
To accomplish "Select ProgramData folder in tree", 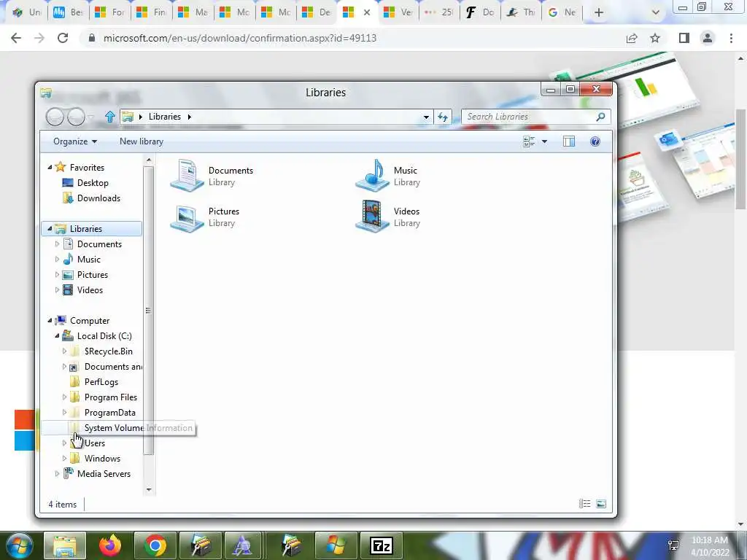I will (x=109, y=413).
